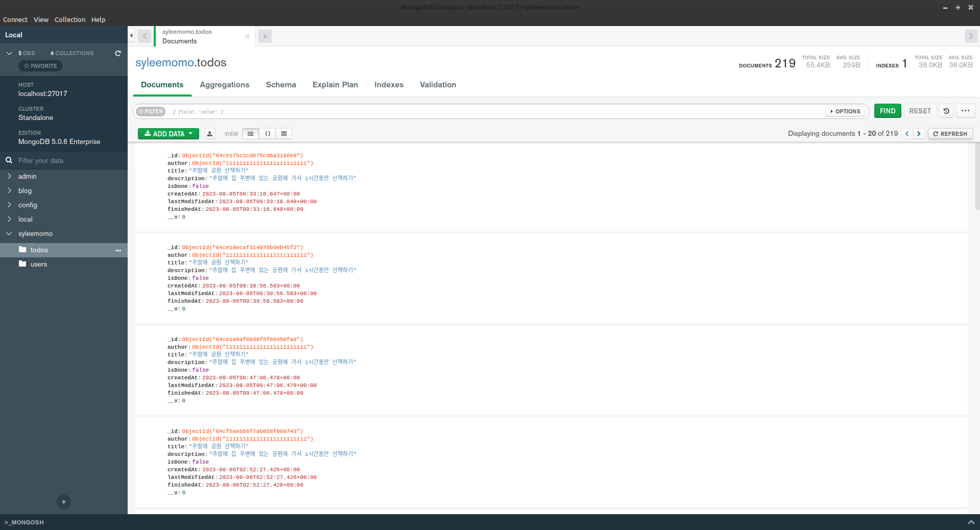980x530 pixels.
Task: Switch to the Aggregations tab
Action: point(225,85)
